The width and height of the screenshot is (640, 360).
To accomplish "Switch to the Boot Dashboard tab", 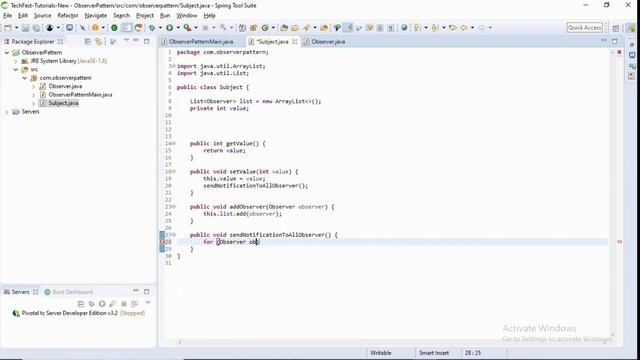I will (69, 292).
